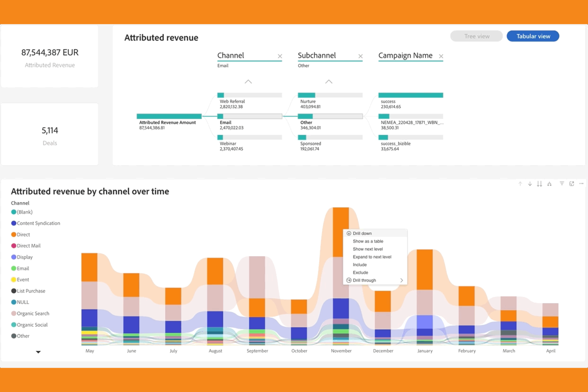Click 87,544,387 EUR revenue card

click(x=50, y=56)
